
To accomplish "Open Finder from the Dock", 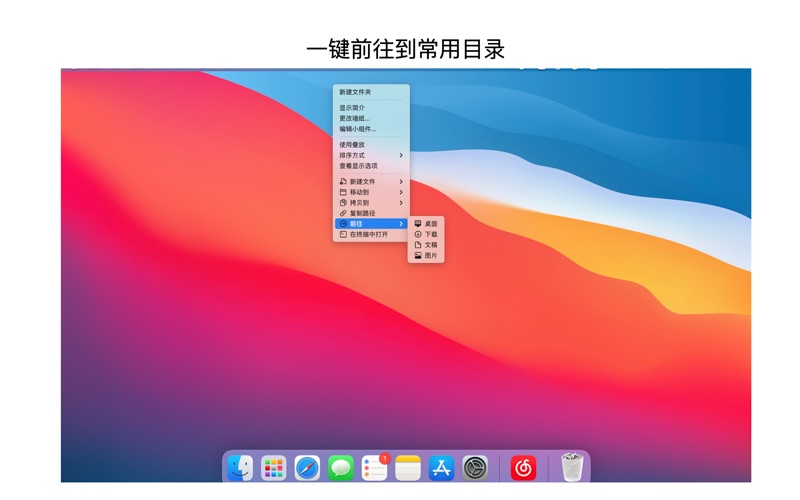I will pos(240,467).
